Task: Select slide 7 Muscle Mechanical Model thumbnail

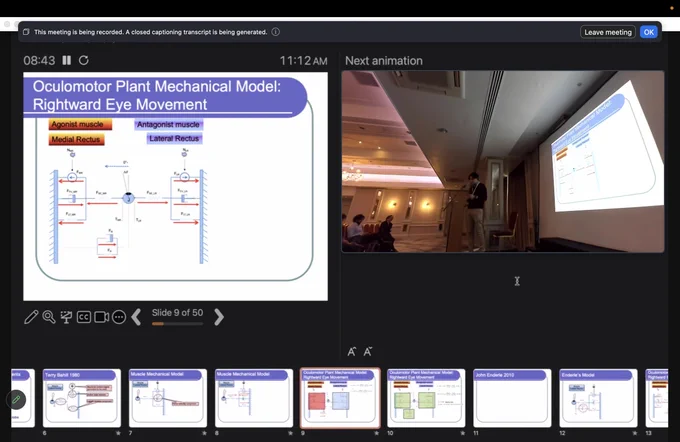Action: click(168, 398)
